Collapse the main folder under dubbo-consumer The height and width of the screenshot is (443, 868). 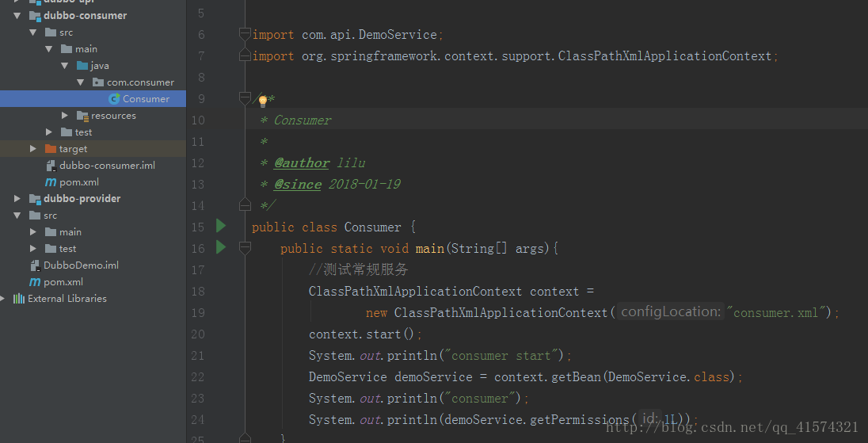pos(49,48)
